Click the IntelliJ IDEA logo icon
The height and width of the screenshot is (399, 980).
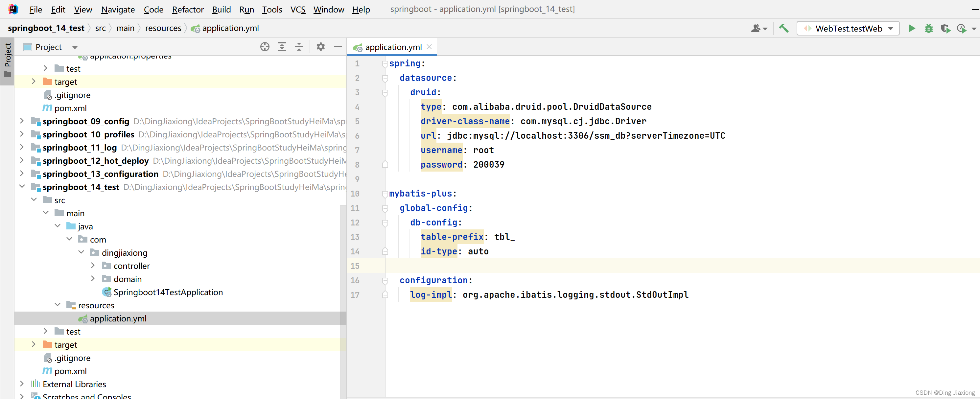pyautogui.click(x=13, y=9)
